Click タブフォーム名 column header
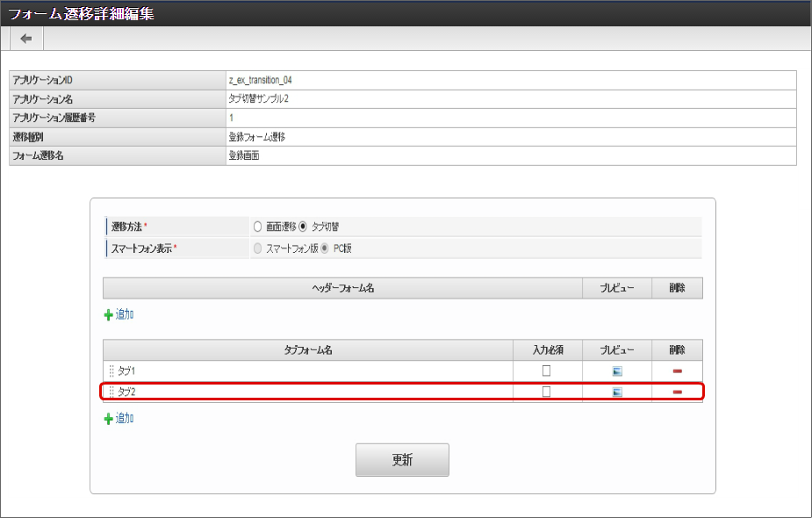812x518 pixels. (308, 350)
